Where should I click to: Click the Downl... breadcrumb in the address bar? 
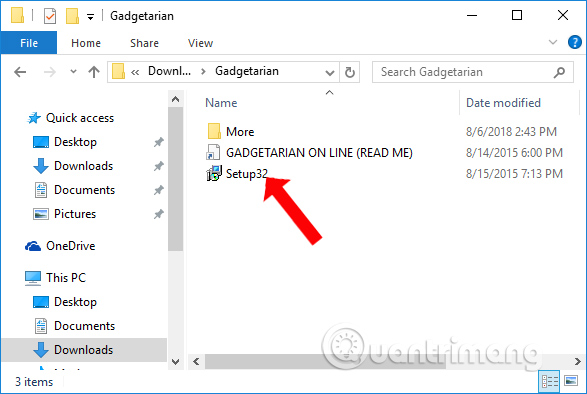click(x=169, y=71)
